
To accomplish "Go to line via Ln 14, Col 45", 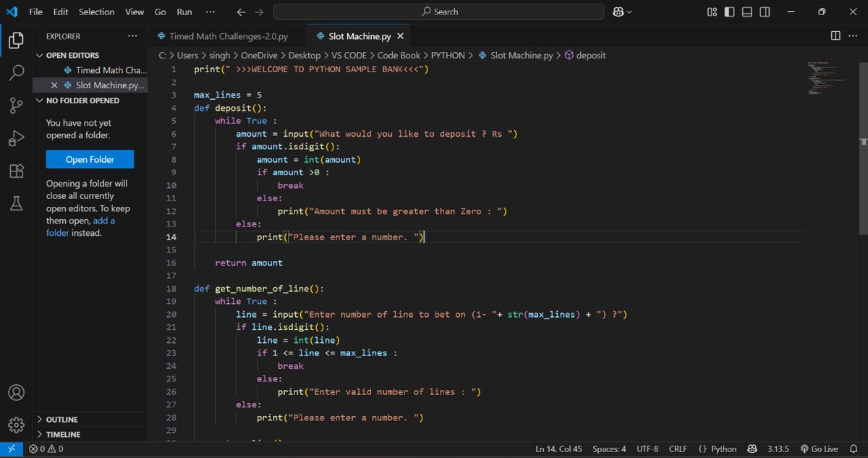I will click(558, 449).
